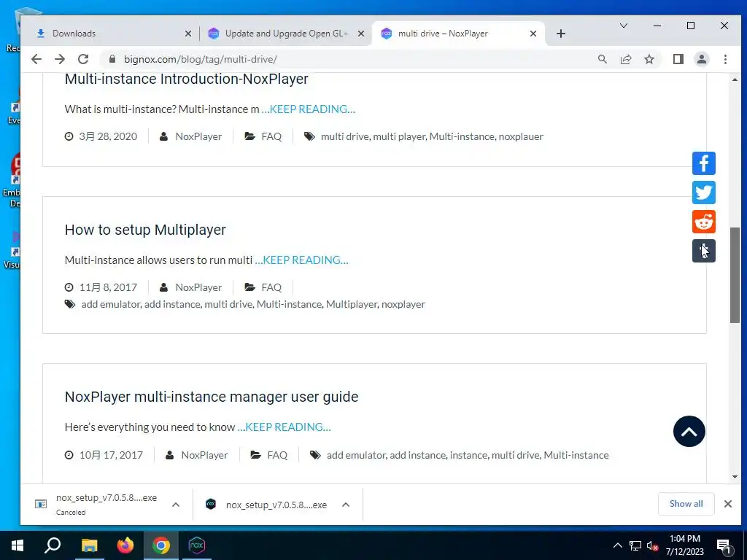Viewport: 747px width, 560px height.
Task: Reload the current page
Action: (83, 59)
